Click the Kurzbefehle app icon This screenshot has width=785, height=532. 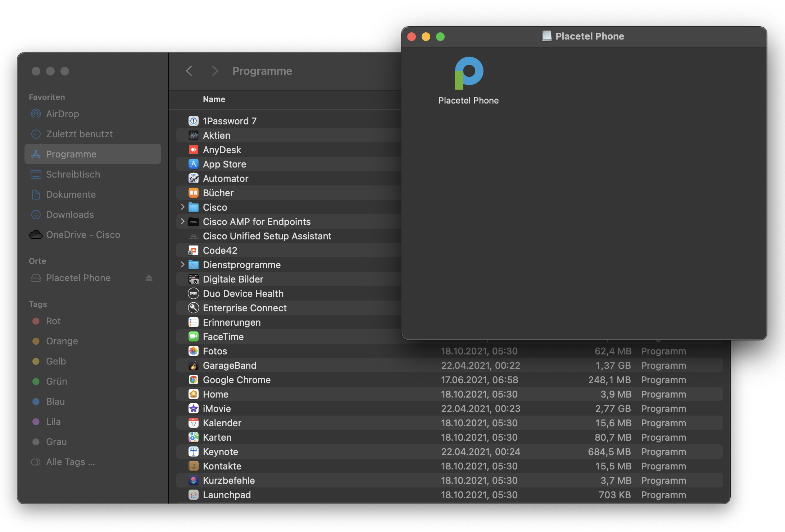pos(194,480)
